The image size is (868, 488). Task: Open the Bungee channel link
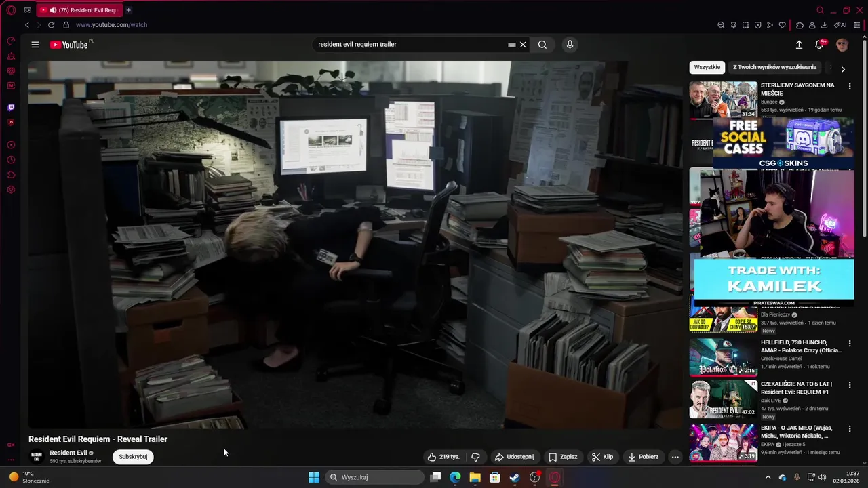coord(769,102)
